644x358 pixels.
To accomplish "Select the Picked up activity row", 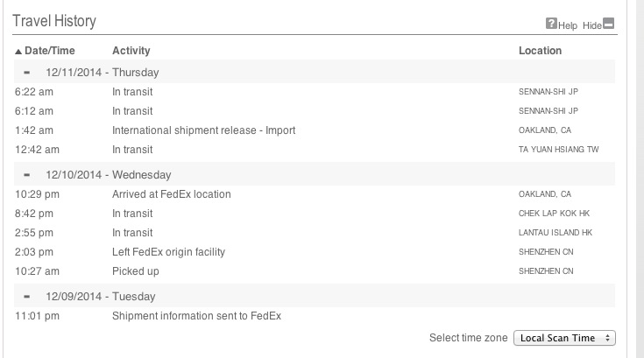I will (x=315, y=271).
